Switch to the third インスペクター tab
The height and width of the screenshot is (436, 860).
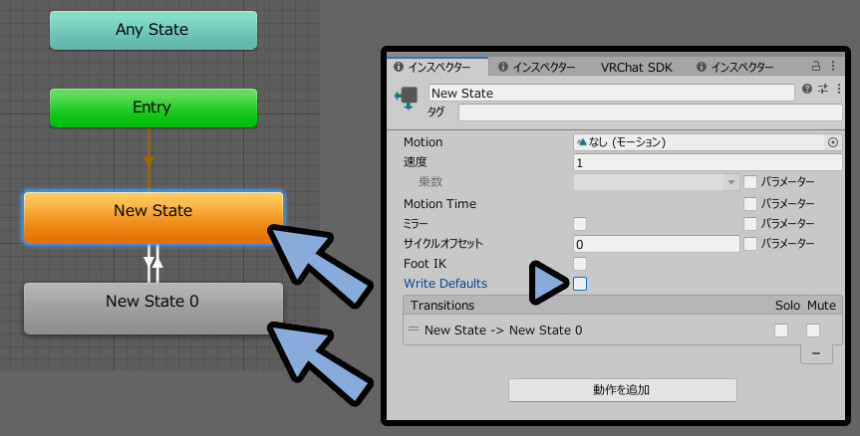pyautogui.click(x=735, y=67)
